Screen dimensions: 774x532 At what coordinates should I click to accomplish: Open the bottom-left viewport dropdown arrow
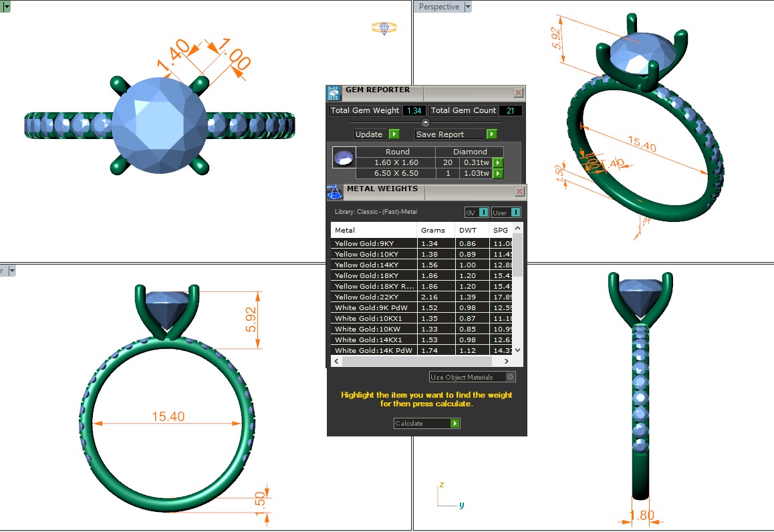tap(12, 271)
